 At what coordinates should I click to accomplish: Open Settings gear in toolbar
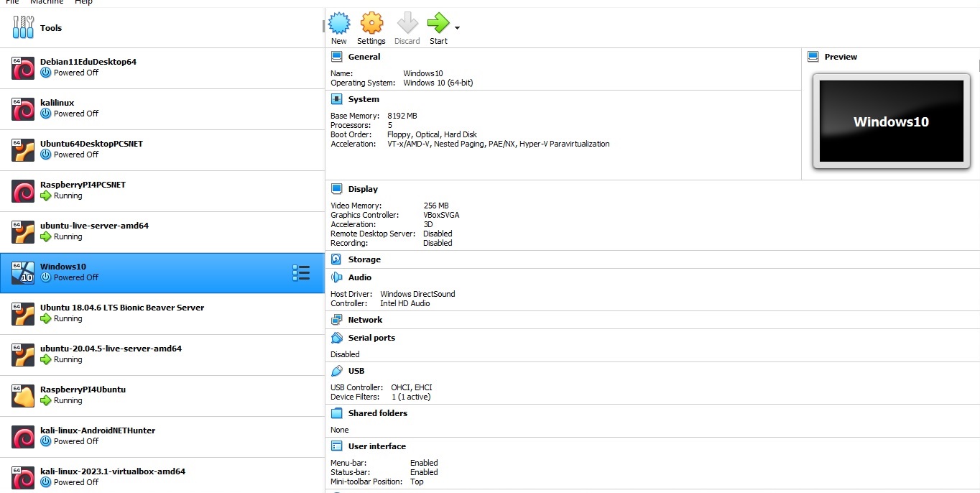371,23
